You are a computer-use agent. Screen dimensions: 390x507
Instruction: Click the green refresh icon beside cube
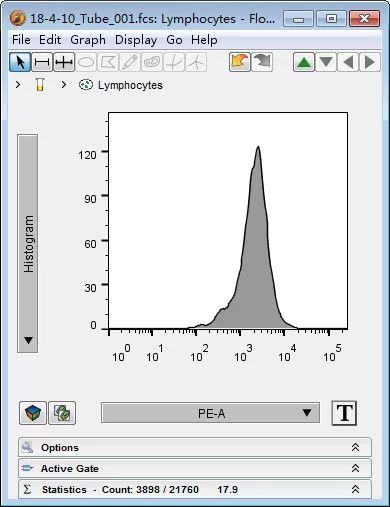point(62,413)
